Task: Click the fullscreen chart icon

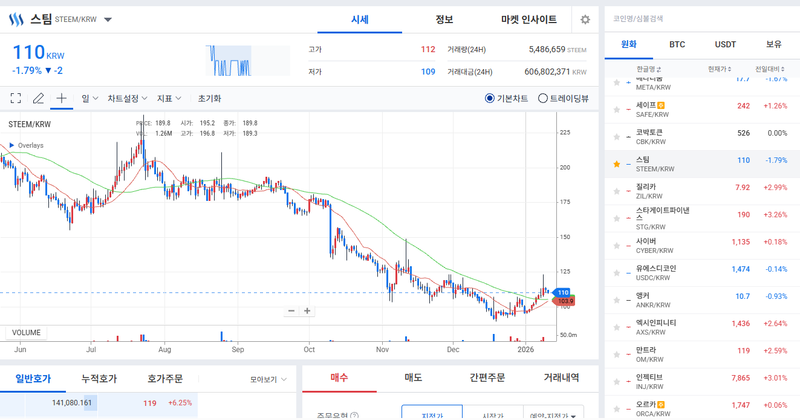Action: coord(16,98)
